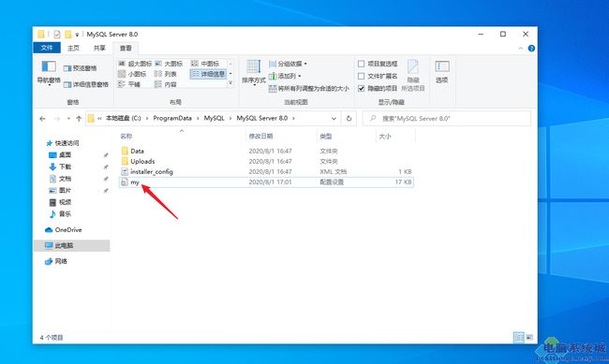Open Videos in the sidebar

click(60, 202)
